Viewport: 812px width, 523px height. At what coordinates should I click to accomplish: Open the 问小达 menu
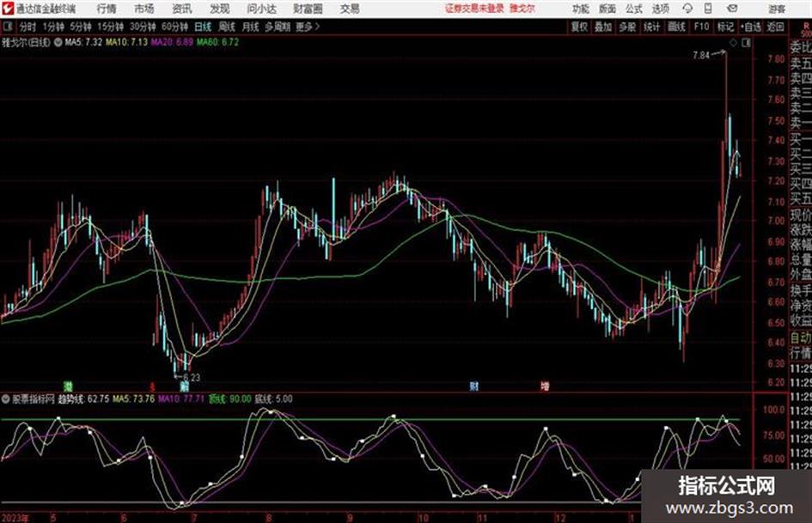[x=261, y=9]
